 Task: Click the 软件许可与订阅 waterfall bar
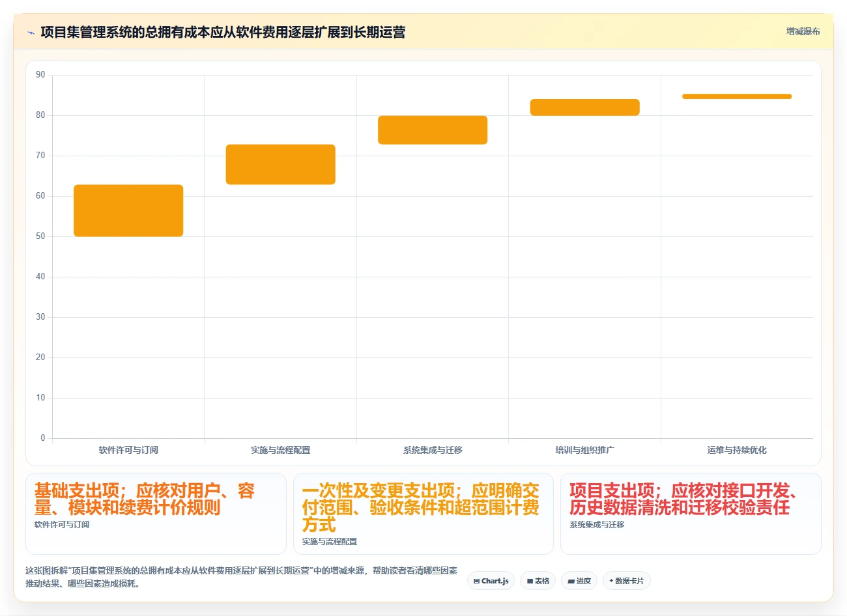pyautogui.click(x=128, y=210)
